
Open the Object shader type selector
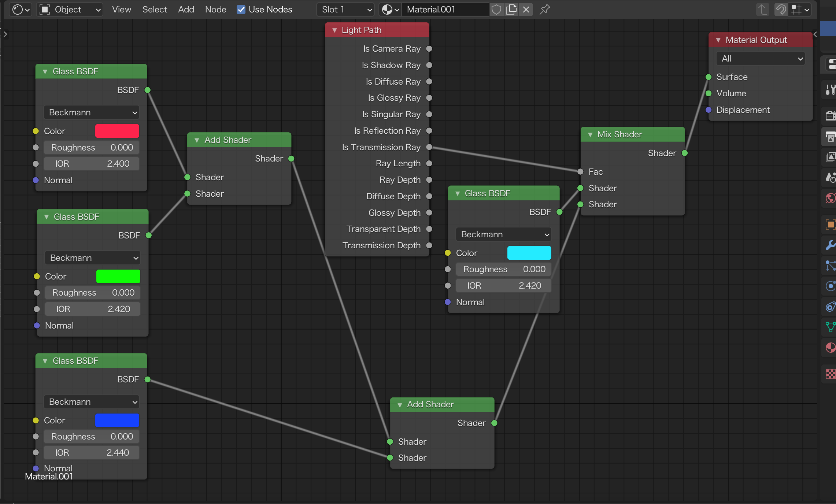pos(70,10)
